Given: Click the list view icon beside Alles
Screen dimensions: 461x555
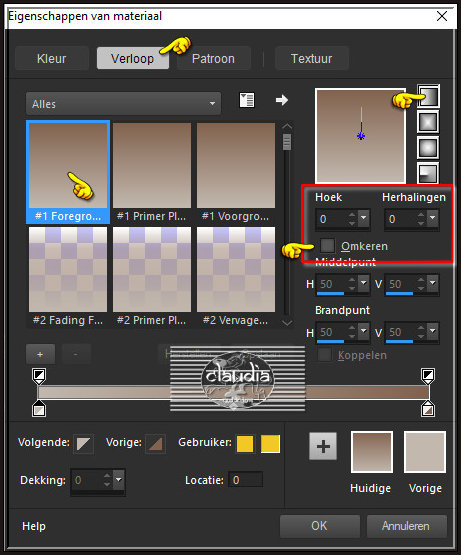Looking at the screenshot, I should (x=247, y=100).
